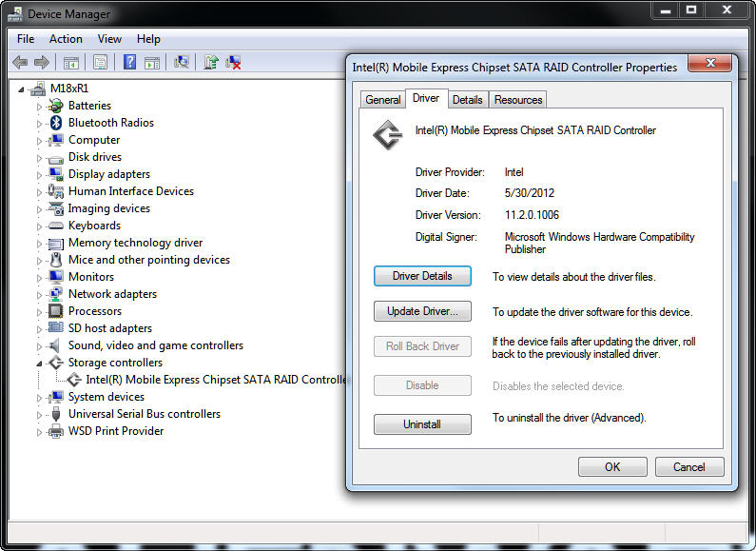The height and width of the screenshot is (551, 756).
Task: Click the Human Interface Devices icon
Action: point(56,191)
